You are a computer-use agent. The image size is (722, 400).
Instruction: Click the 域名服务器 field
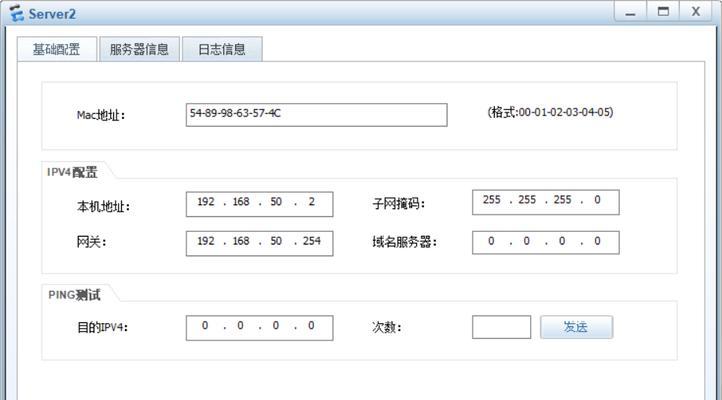pyautogui.click(x=546, y=243)
